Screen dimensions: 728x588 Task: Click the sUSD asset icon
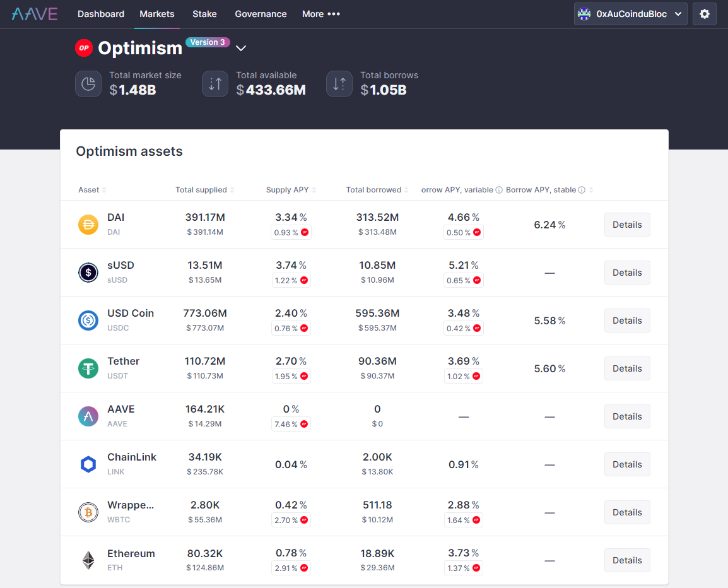pyautogui.click(x=88, y=273)
